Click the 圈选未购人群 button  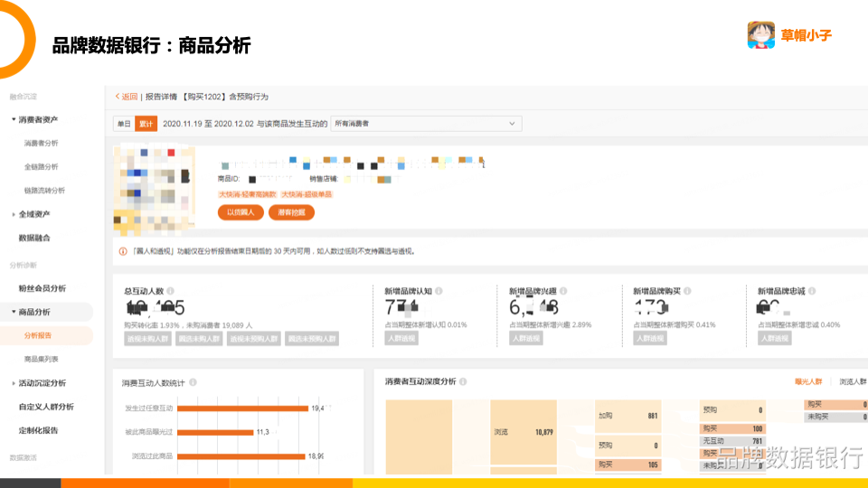tap(199, 339)
